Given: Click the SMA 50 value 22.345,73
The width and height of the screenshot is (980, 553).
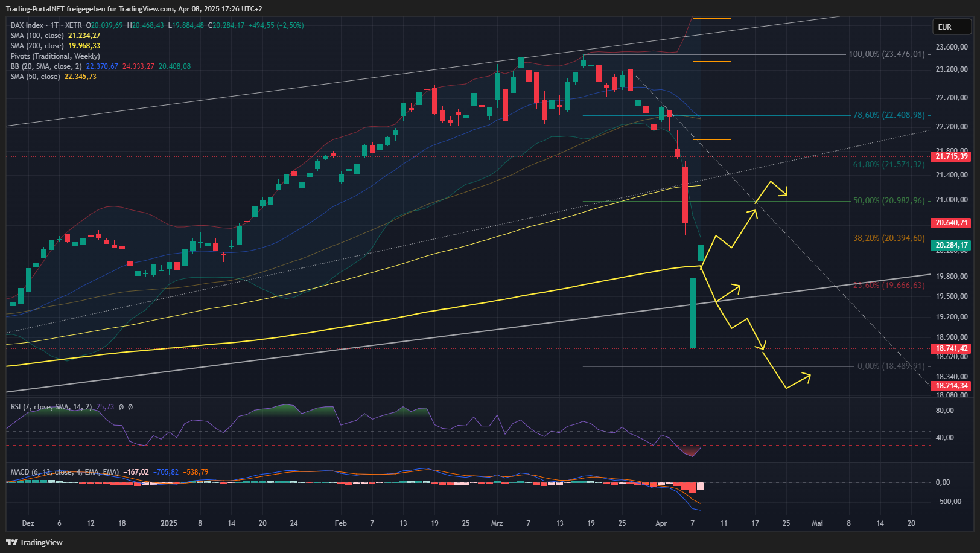Looking at the screenshot, I should pyautogui.click(x=80, y=77).
